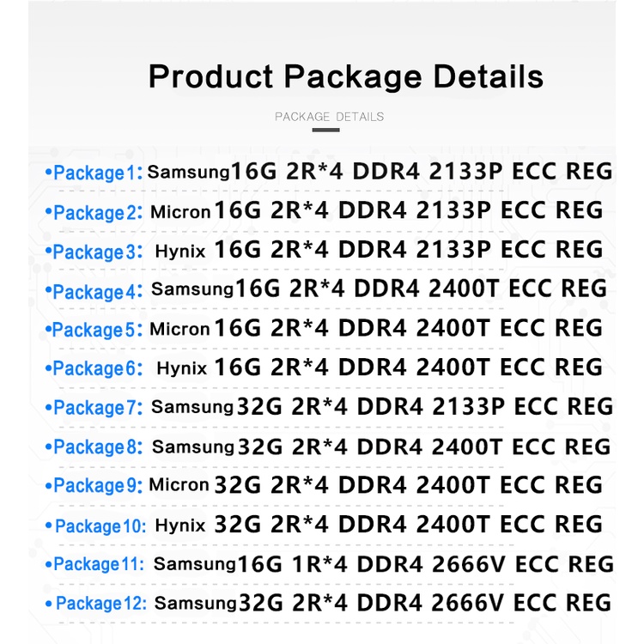Click the dark divider bar under subtitle
644x644 pixels.
click(x=325, y=131)
